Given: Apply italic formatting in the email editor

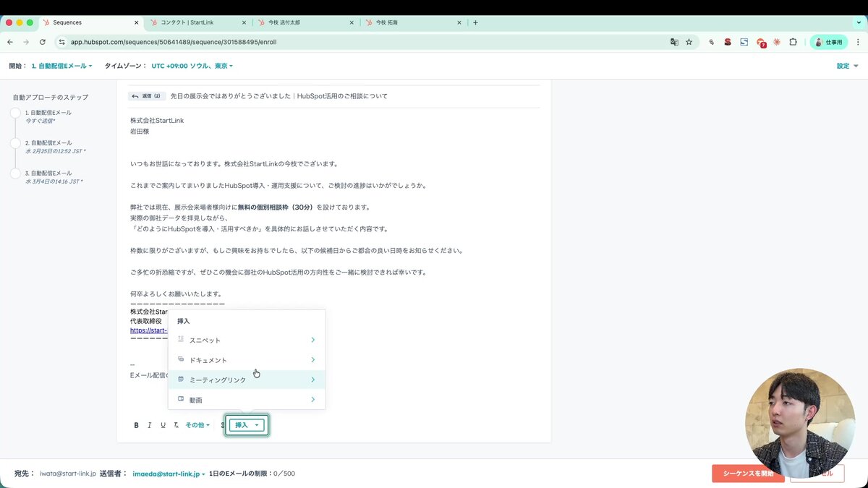Looking at the screenshot, I should click(x=149, y=425).
